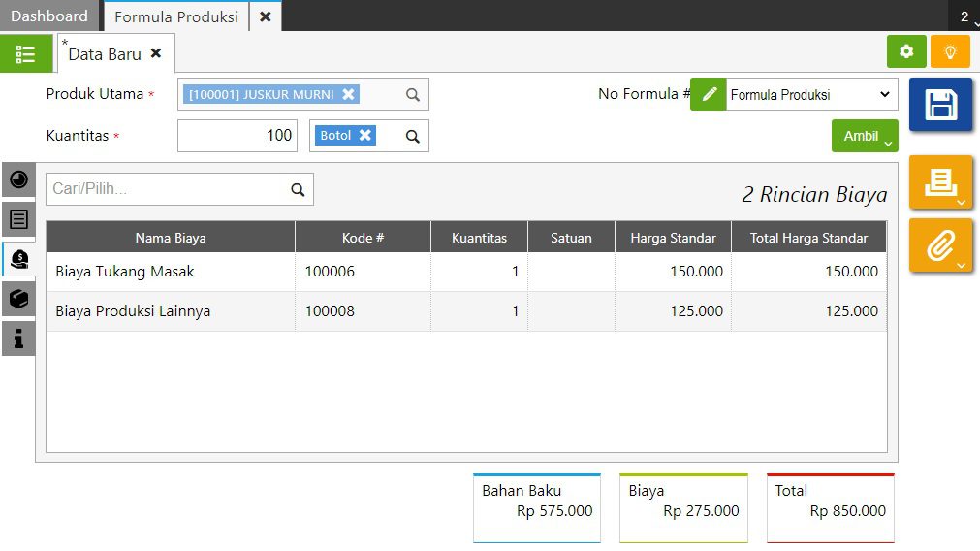Open the box materials sidebar tab
980x551 pixels.
click(x=18, y=299)
